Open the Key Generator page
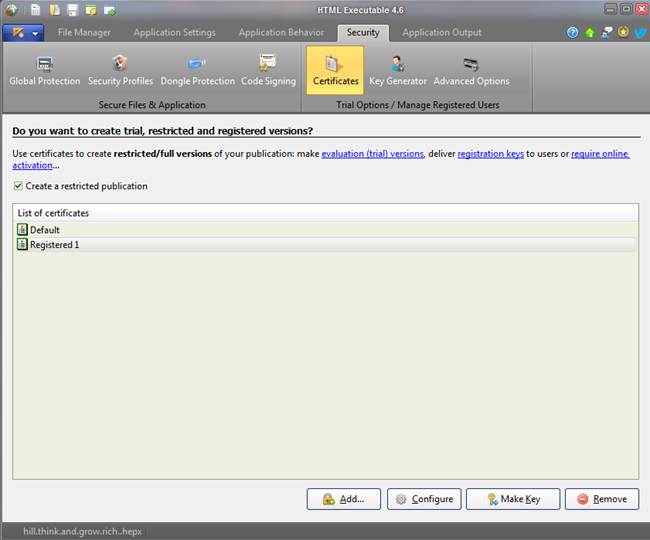This screenshot has height=540, width=650. pos(398,70)
